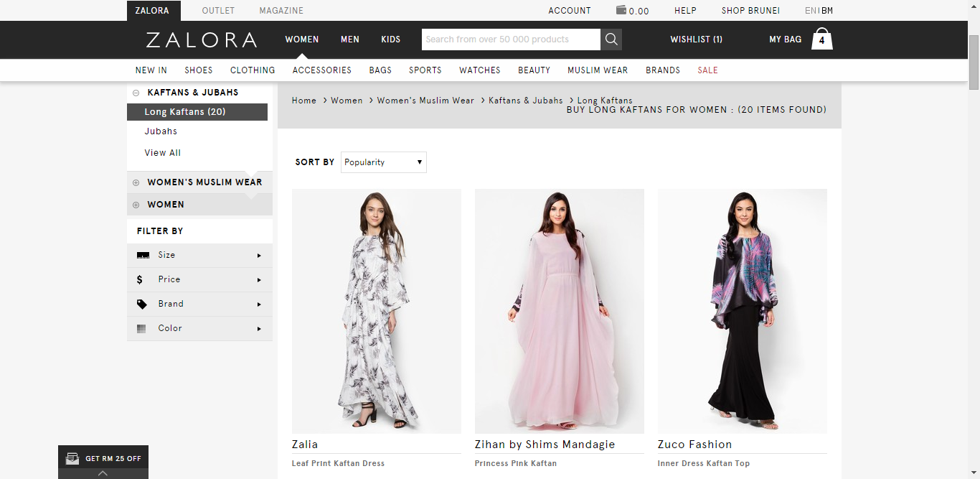Viewport: 980px width, 479px height.
Task: Select Long Kaftans (20) in sidebar
Action: click(197, 112)
